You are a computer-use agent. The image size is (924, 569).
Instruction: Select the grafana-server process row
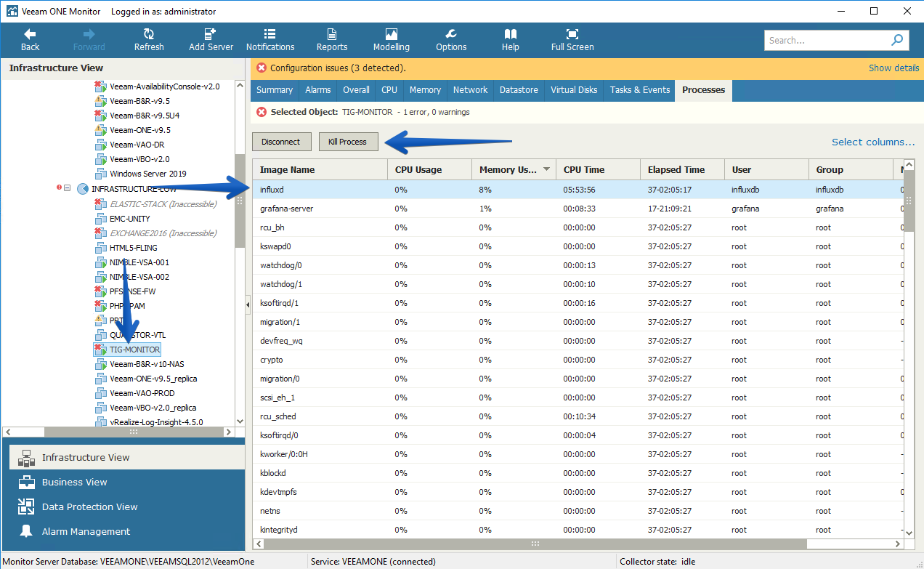pos(577,209)
